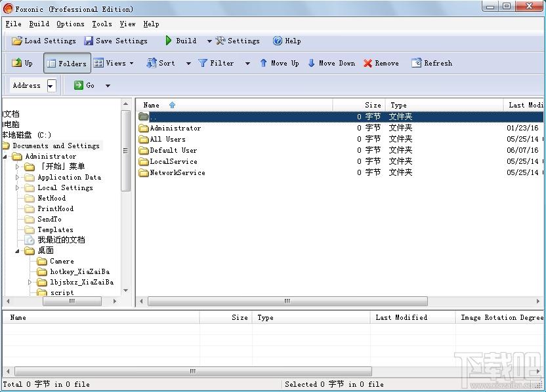The width and height of the screenshot is (546, 392).
Task: Open the Views layout icon
Action: pos(98,63)
